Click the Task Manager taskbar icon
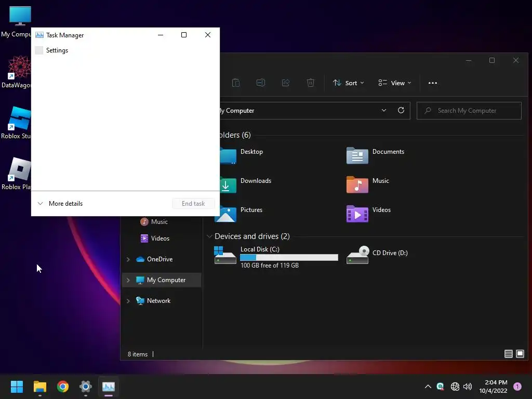The width and height of the screenshot is (532, 399). coord(109,387)
